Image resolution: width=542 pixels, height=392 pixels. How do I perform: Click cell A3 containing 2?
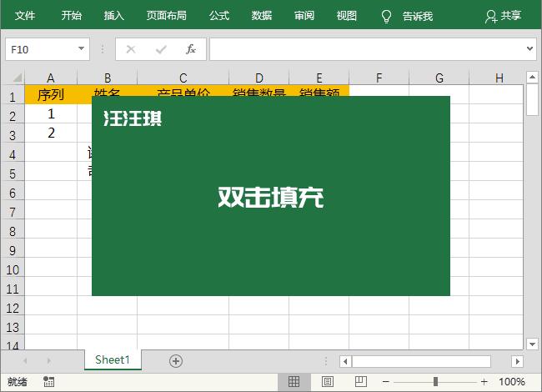click(x=51, y=133)
